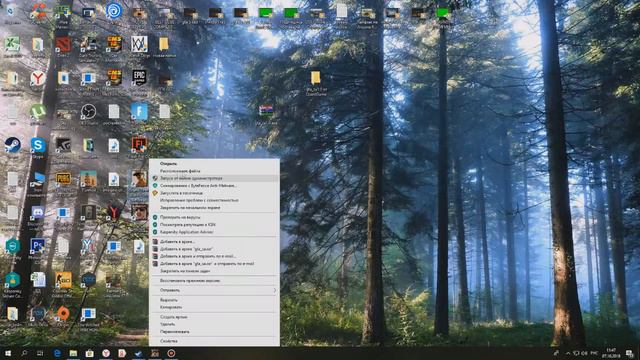Viewport: 640px width, 360px height.
Task: Select the lone yellow folder mid-desktop
Action: [316, 78]
